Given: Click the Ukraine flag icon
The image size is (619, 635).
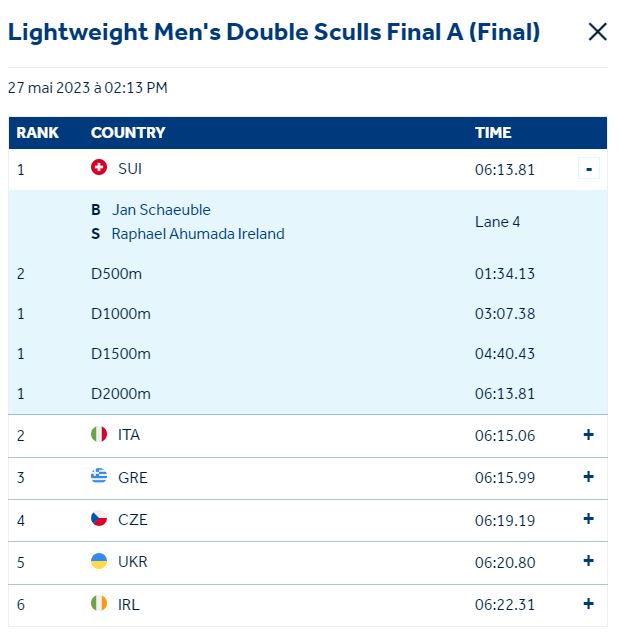Looking at the screenshot, I should click(x=99, y=561).
